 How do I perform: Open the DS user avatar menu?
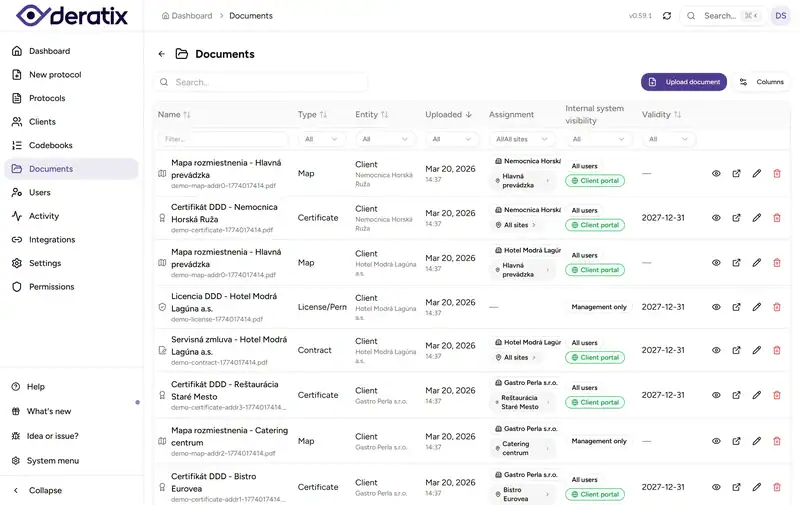(x=781, y=16)
